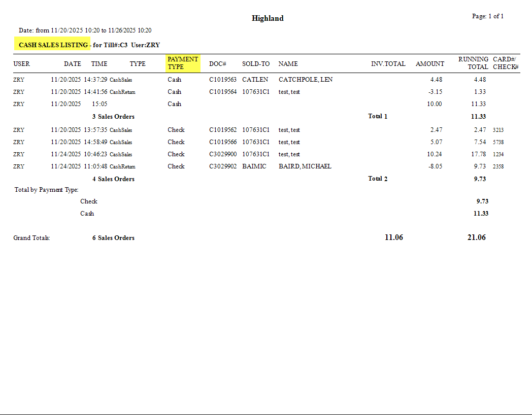Image resolution: width=532 pixels, height=415 pixels.
Task: Select the Grand Totals row label
Action: pos(31,237)
